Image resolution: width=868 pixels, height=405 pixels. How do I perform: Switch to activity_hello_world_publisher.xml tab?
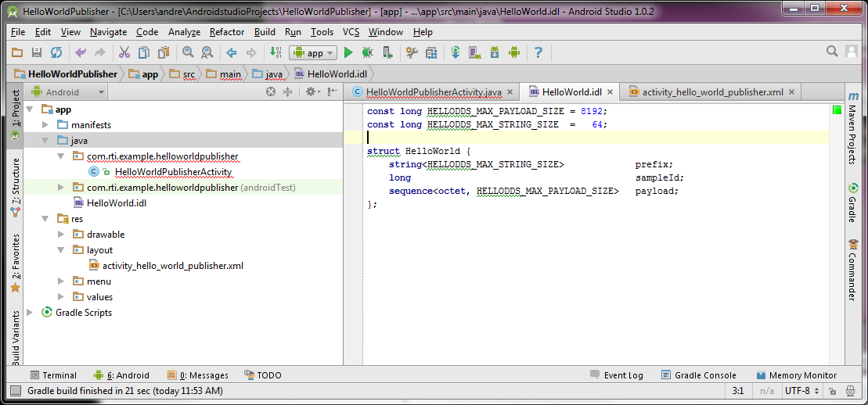coord(711,91)
